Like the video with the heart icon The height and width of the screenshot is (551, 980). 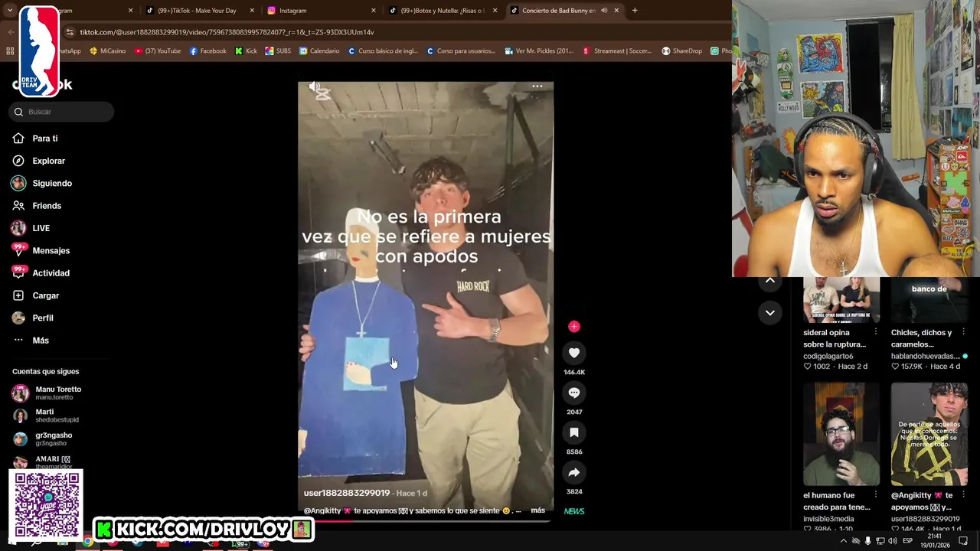pyautogui.click(x=574, y=353)
